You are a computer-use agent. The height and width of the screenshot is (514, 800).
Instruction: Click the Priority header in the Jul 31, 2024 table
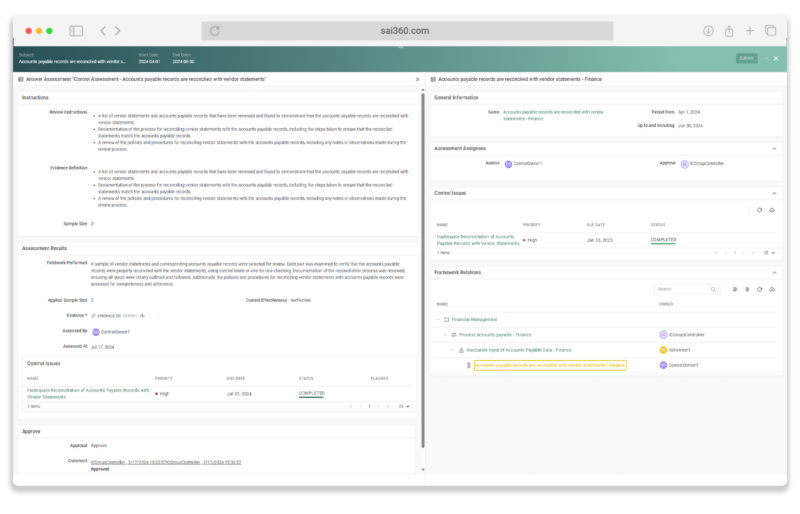tap(164, 379)
